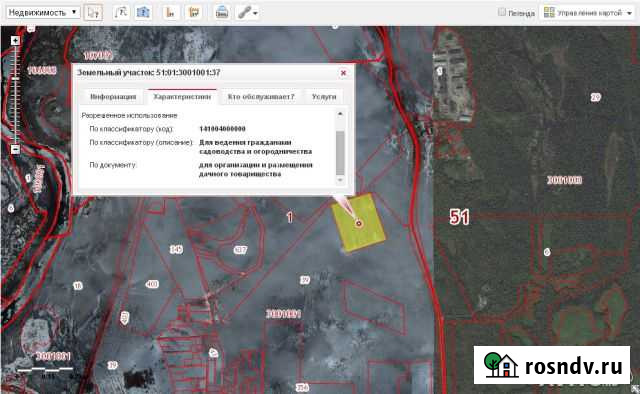
Task: Open the Кто обслуживает? tab
Action: coord(261,97)
